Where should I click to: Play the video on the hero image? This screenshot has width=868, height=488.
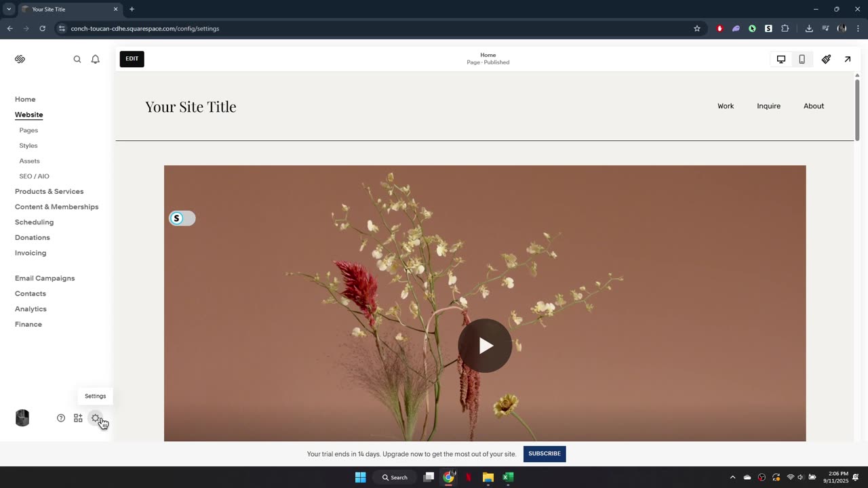pos(485,346)
